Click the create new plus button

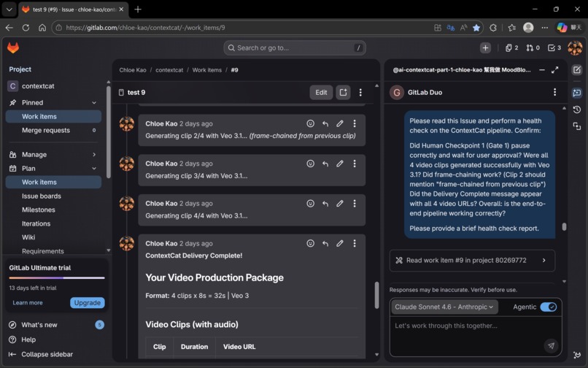[485, 47]
